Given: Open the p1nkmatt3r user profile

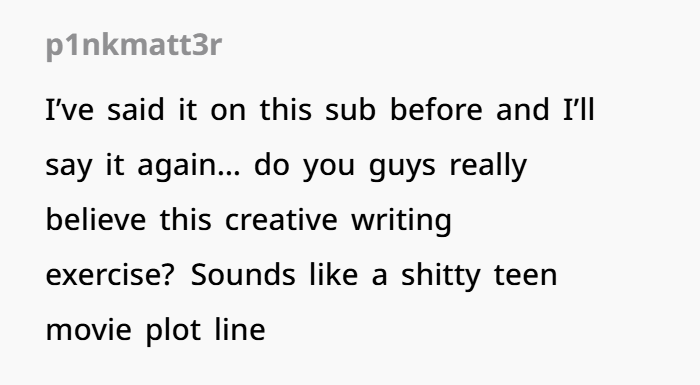Looking at the screenshot, I should click(x=133, y=45).
